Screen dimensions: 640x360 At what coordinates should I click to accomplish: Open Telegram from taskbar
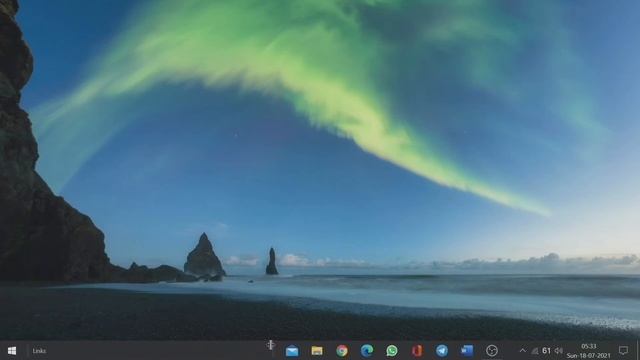point(442,351)
